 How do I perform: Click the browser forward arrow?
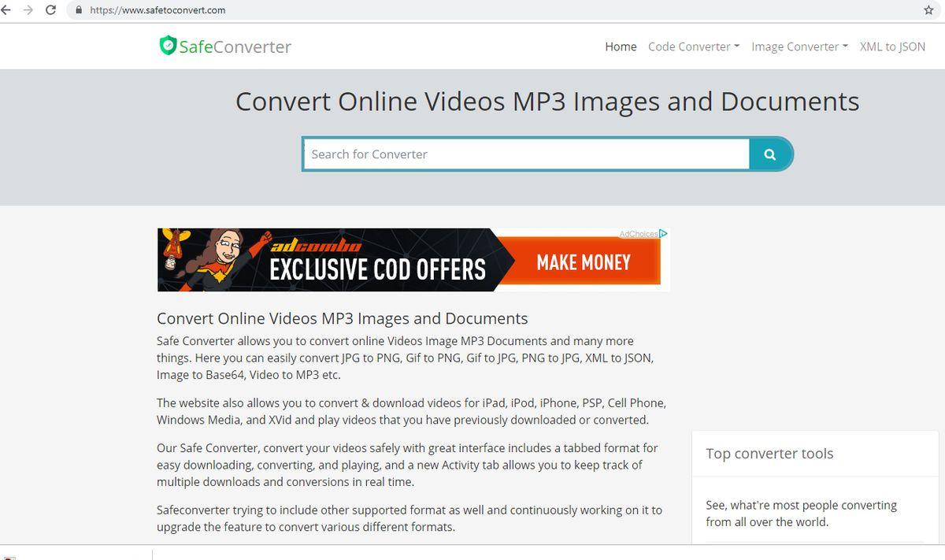tap(28, 10)
